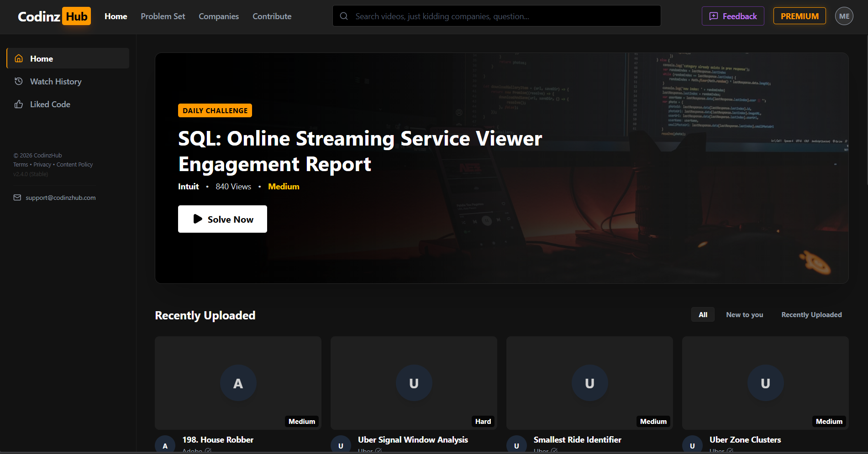Click the CodinzHub logo
The width and height of the screenshot is (868, 454).
point(53,16)
